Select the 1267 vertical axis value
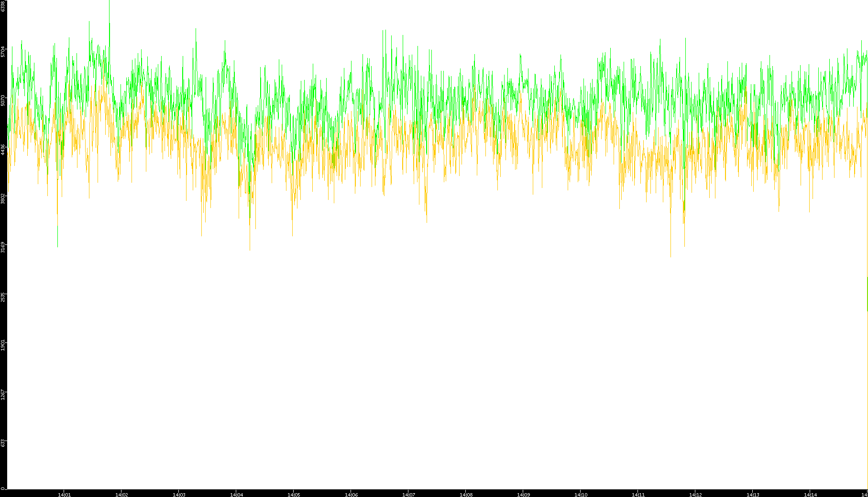The image size is (868, 497). pyautogui.click(x=3, y=395)
